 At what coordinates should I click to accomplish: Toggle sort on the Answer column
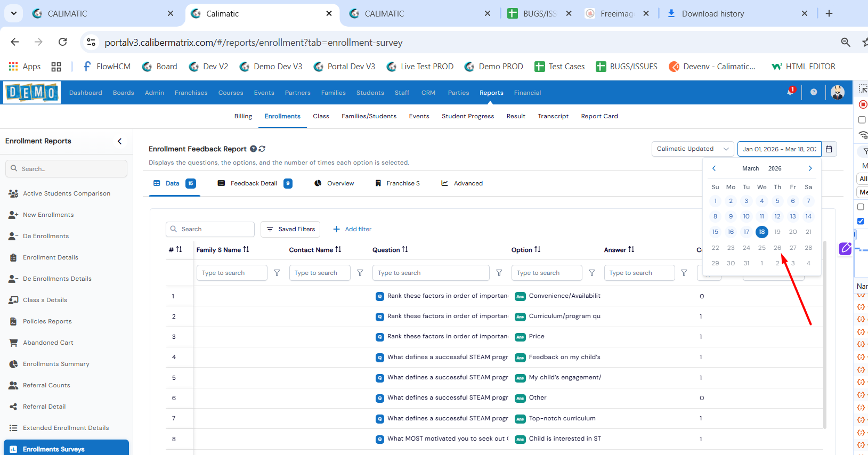coord(631,250)
